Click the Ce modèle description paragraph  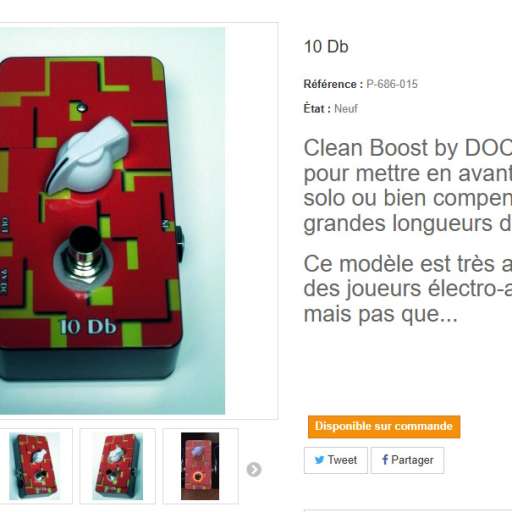coord(408,289)
